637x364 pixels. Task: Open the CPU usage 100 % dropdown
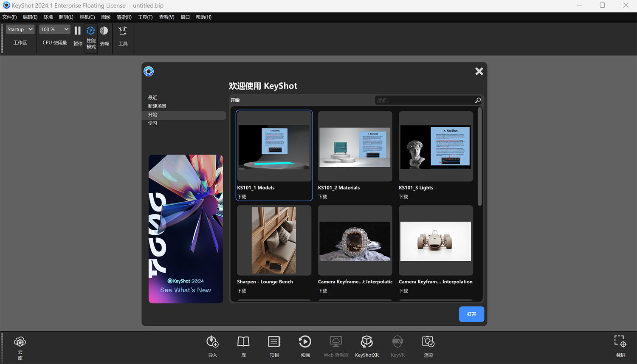[x=55, y=29]
